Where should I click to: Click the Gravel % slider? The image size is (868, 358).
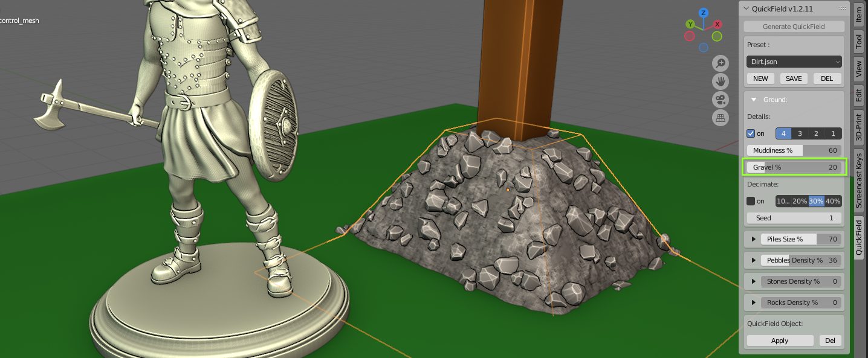(794, 167)
